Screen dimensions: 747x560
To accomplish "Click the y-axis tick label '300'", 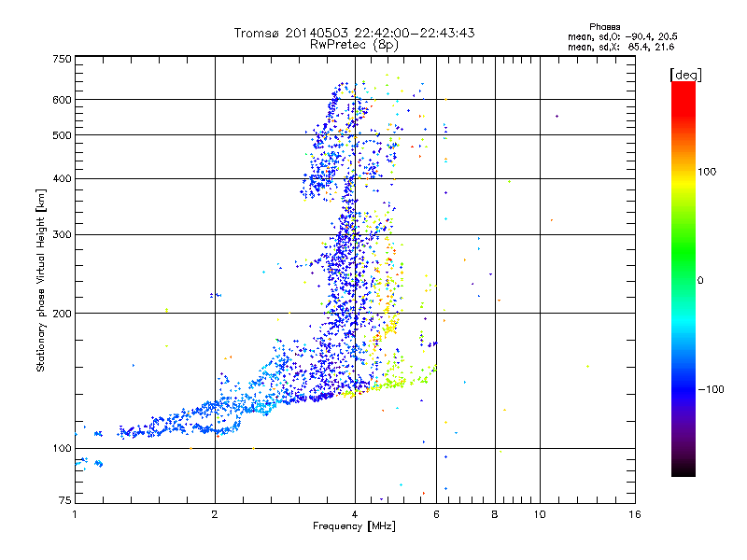I will [62, 235].
